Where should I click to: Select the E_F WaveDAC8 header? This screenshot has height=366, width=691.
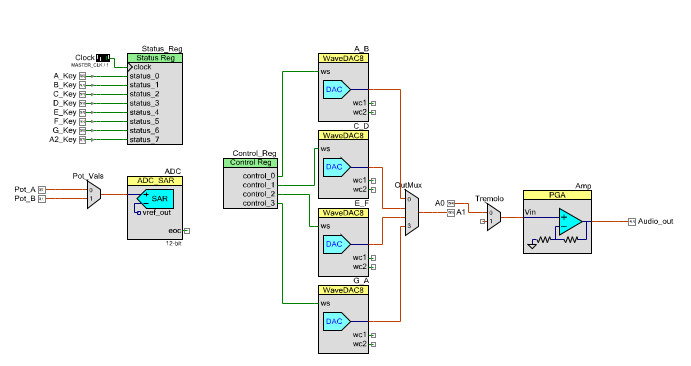[343, 213]
